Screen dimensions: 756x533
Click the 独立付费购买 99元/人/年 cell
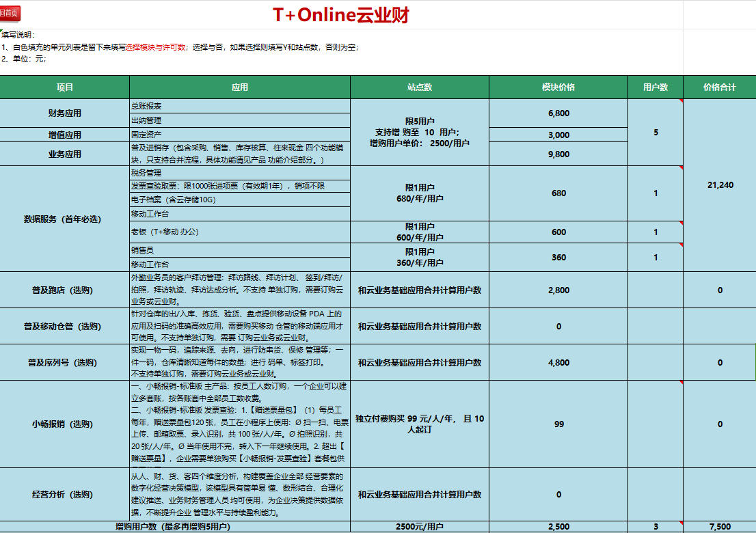click(x=420, y=424)
